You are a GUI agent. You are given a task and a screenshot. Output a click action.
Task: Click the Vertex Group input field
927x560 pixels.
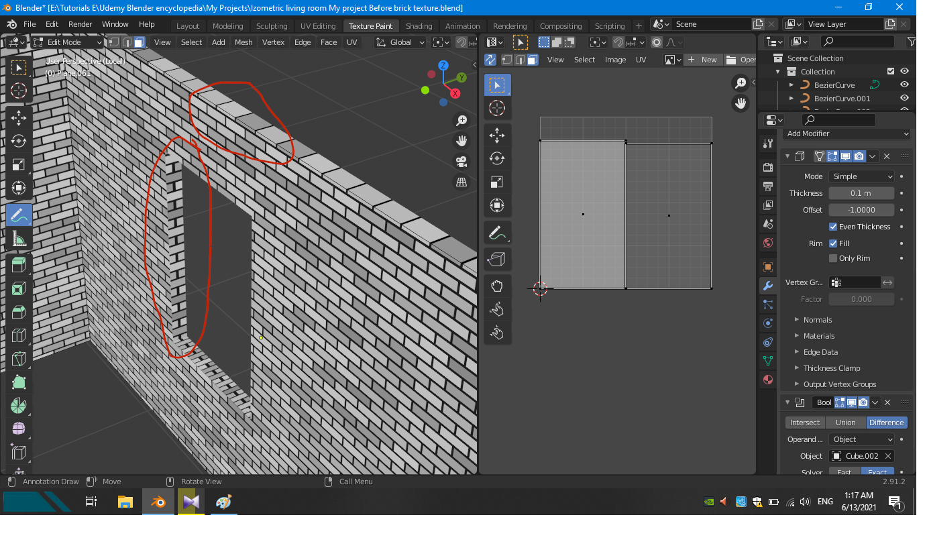click(855, 282)
